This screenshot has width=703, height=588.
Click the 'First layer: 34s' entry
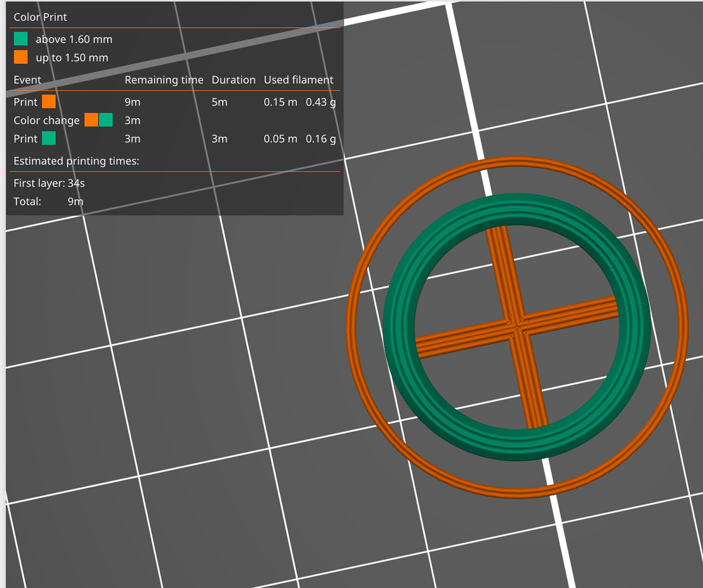point(49,183)
